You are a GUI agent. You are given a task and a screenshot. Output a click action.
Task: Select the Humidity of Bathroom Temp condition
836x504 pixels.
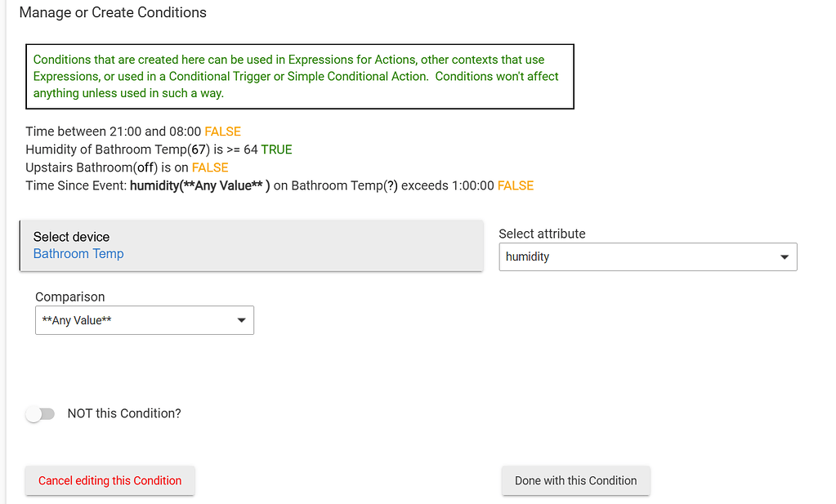pyautogui.click(x=142, y=149)
